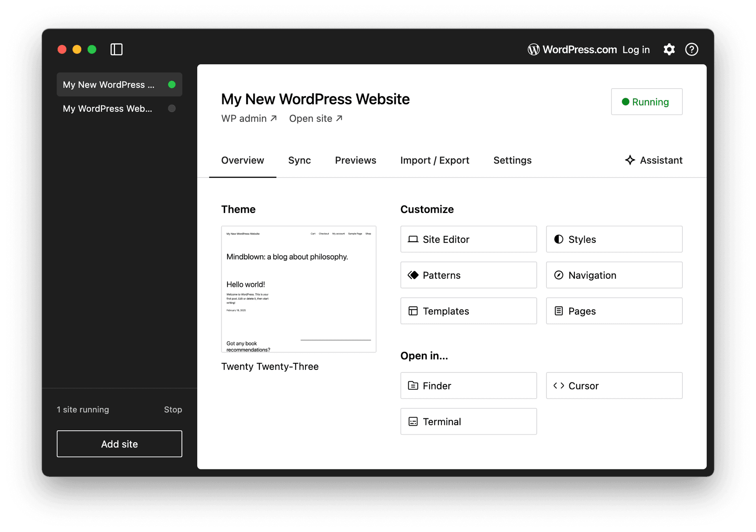Click the Finder folder icon
756x532 pixels.
[413, 386]
